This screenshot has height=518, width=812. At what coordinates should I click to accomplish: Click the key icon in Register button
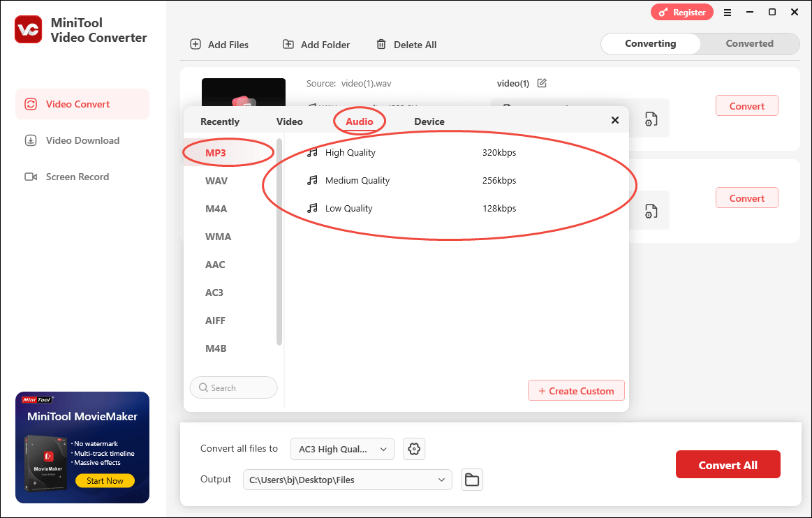click(x=663, y=13)
